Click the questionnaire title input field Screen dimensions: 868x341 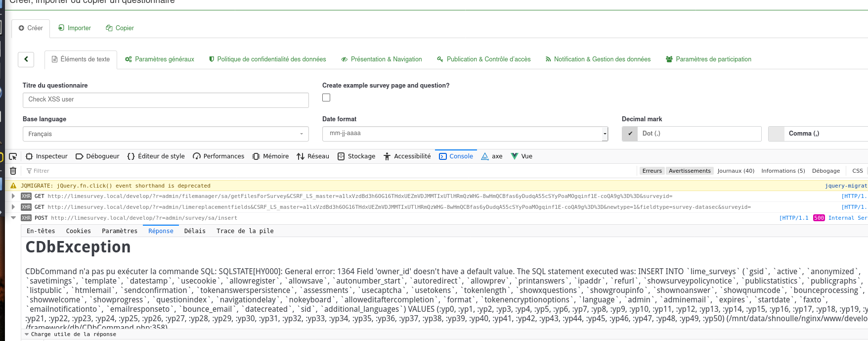166,100
